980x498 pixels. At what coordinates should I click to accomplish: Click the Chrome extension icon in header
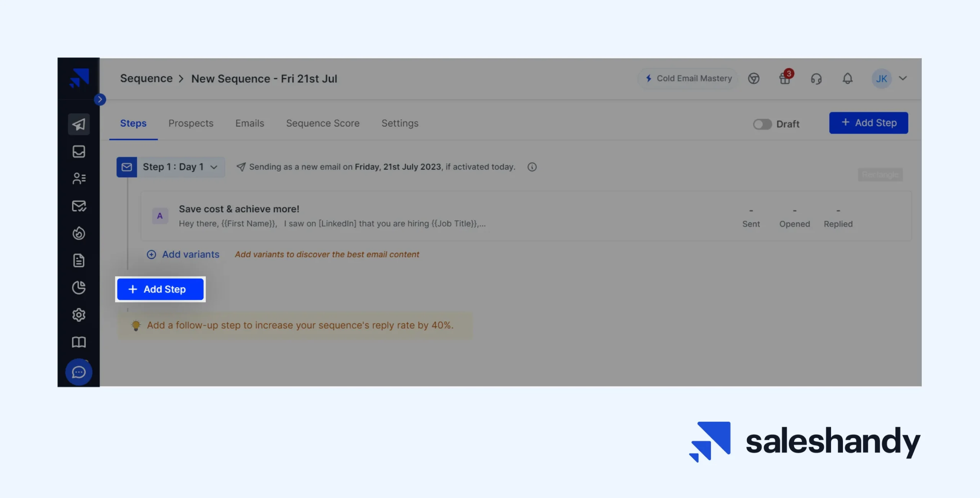754,78
